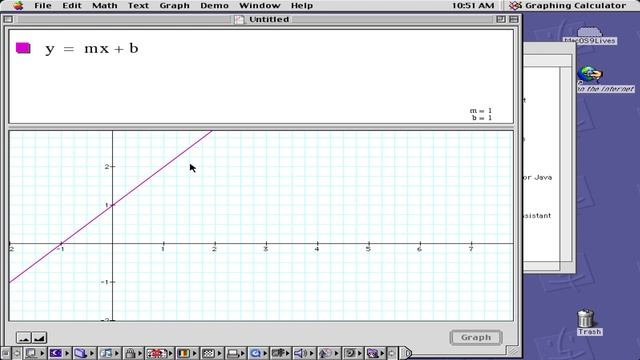The width and height of the screenshot is (640, 360).
Task: Open the second-to-last Control Strip module
Action: coord(352,353)
